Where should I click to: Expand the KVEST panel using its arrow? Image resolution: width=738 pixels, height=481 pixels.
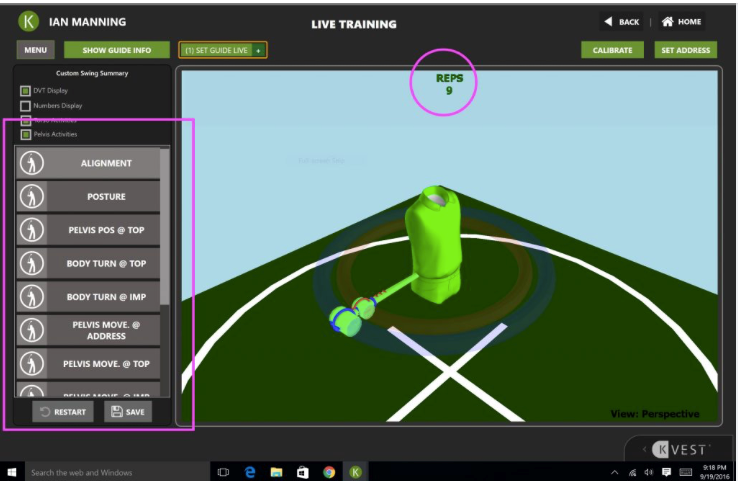(x=644, y=451)
